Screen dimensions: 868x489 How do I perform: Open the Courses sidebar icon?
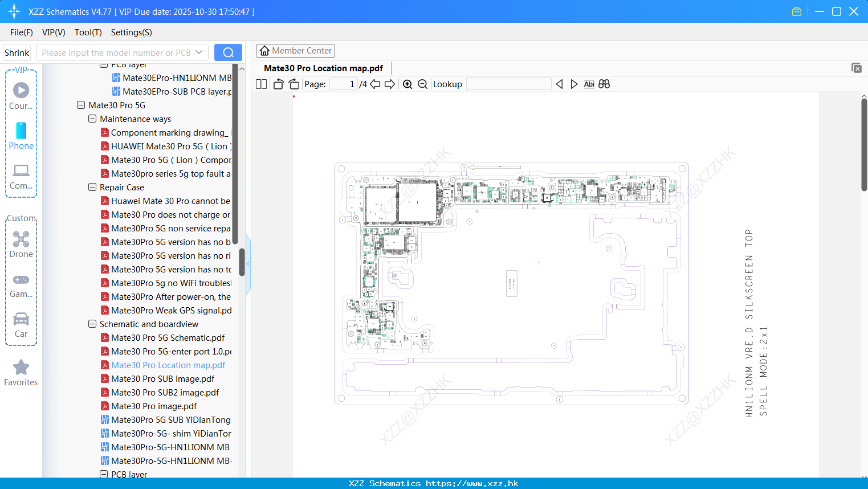21,96
